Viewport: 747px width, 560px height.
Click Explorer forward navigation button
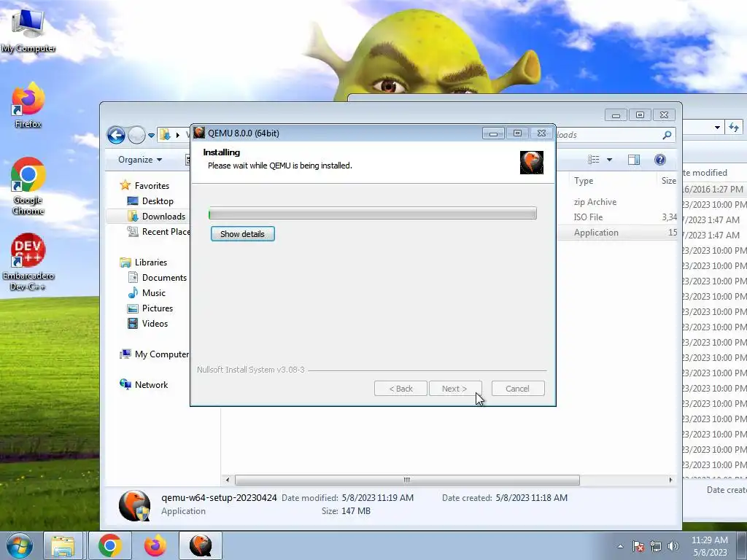pyautogui.click(x=136, y=135)
